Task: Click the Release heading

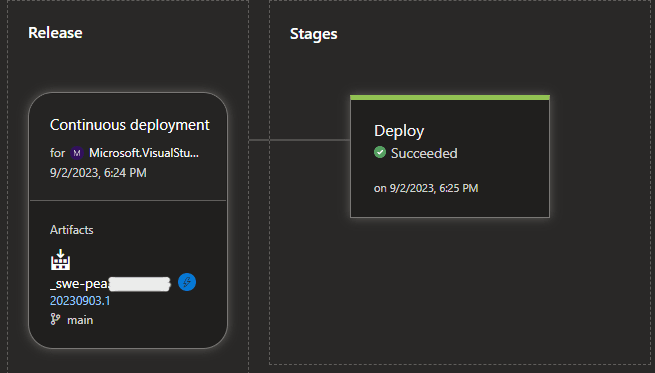Action: 55,33
